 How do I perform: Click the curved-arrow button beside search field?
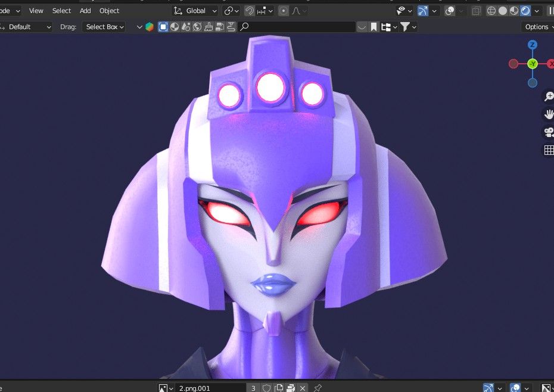[x=362, y=27]
